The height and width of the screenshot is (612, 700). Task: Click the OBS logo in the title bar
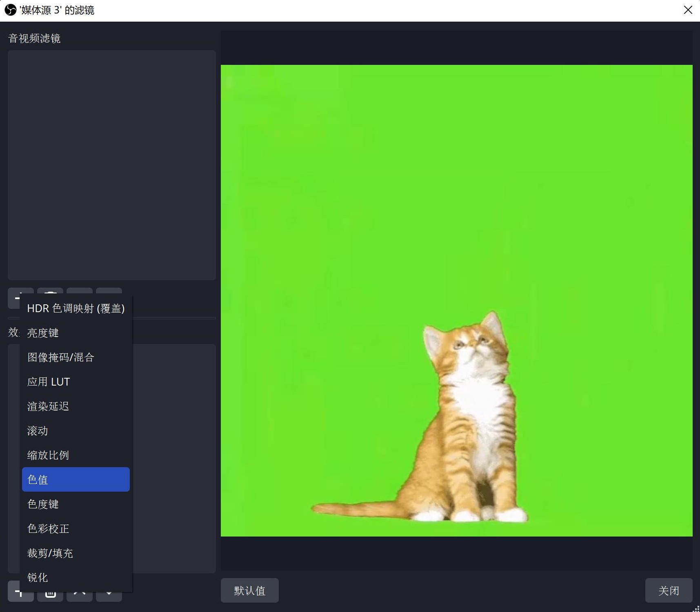tap(11, 10)
